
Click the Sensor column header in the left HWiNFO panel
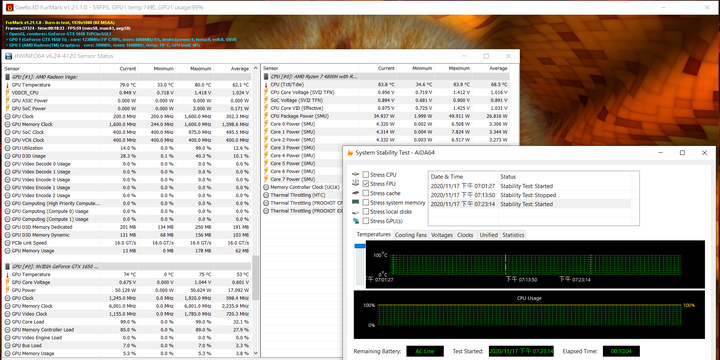tap(51, 68)
